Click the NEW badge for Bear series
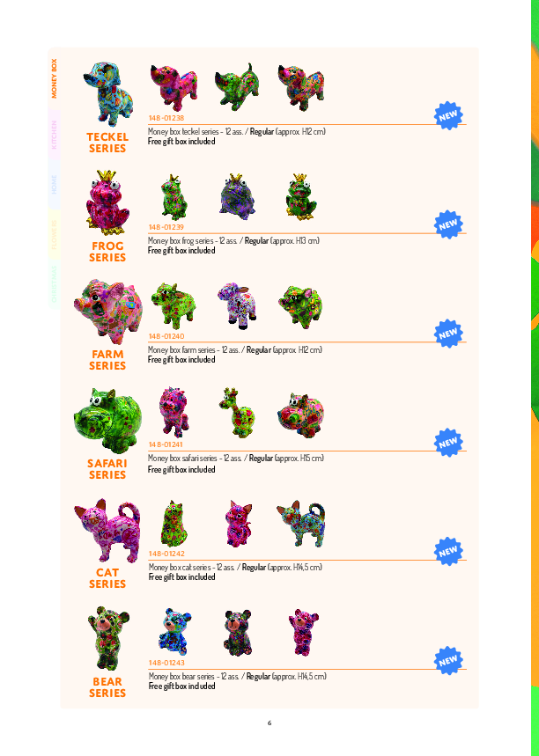The width and height of the screenshot is (539, 756). (448, 661)
